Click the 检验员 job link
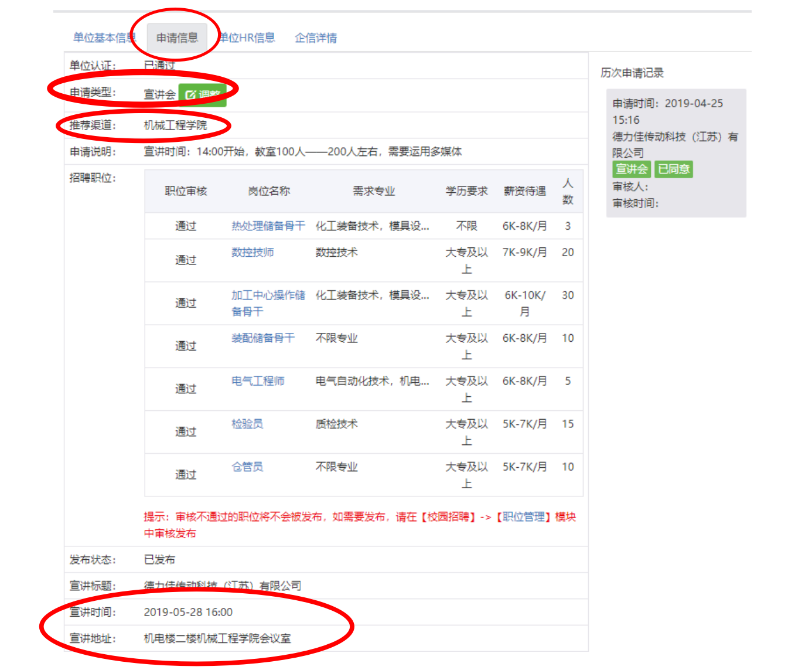Viewport: 812px width, 670px height. click(x=247, y=424)
